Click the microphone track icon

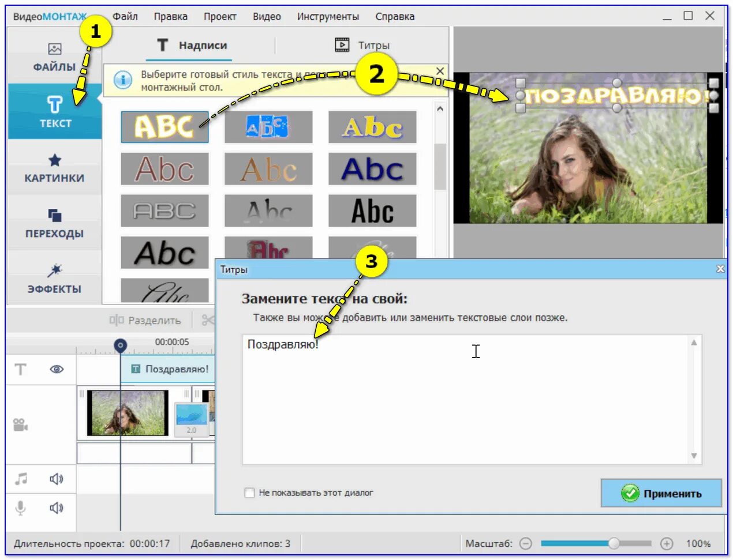(x=20, y=508)
